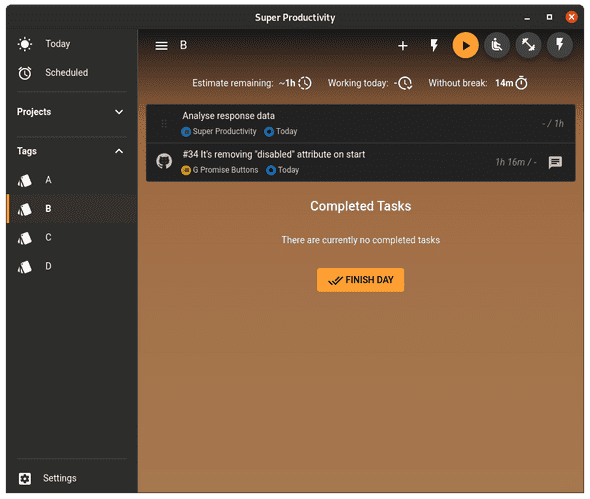This screenshot has width=590, height=499.
Task: Expand the Projects section chevron
Action: pos(119,112)
